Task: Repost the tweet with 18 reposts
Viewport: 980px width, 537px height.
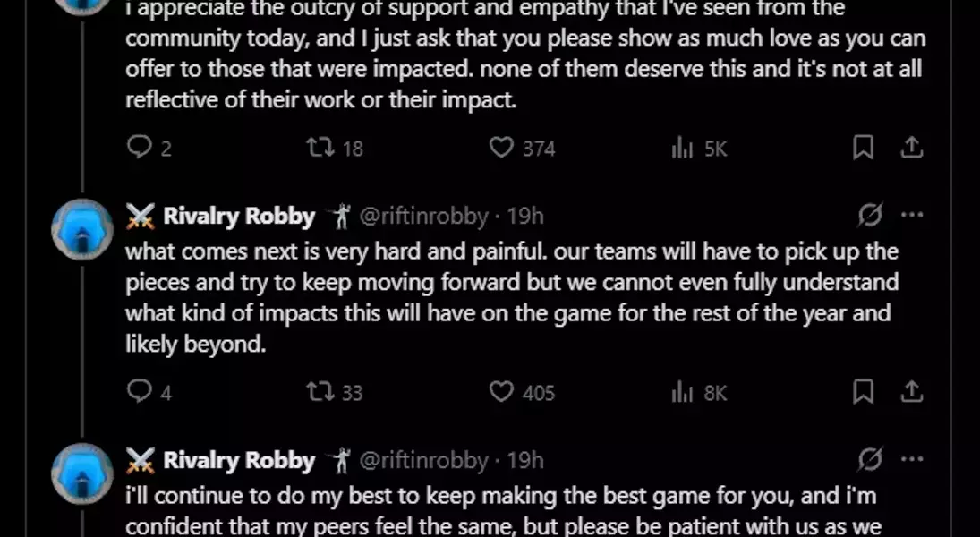Action: click(x=320, y=147)
